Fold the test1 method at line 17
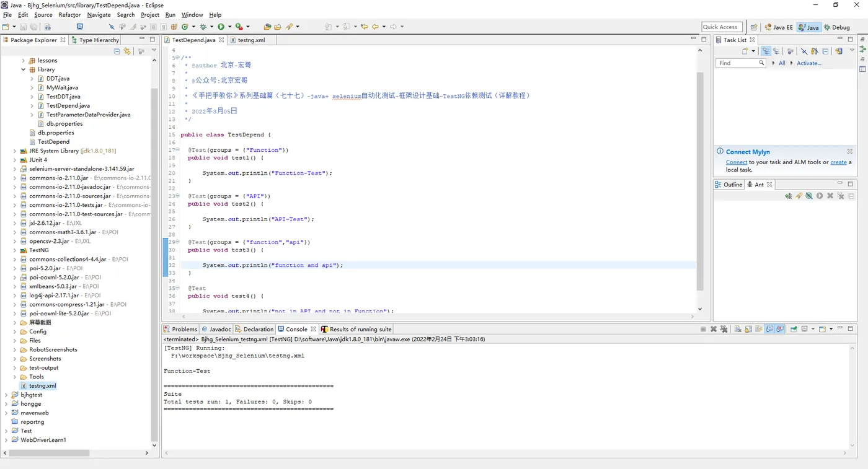This screenshot has height=469, width=868. click(x=178, y=150)
